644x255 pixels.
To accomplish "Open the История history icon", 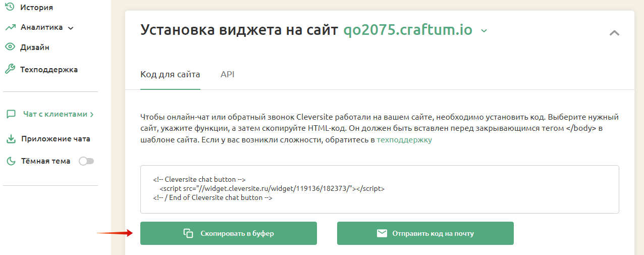I will click(x=9, y=7).
